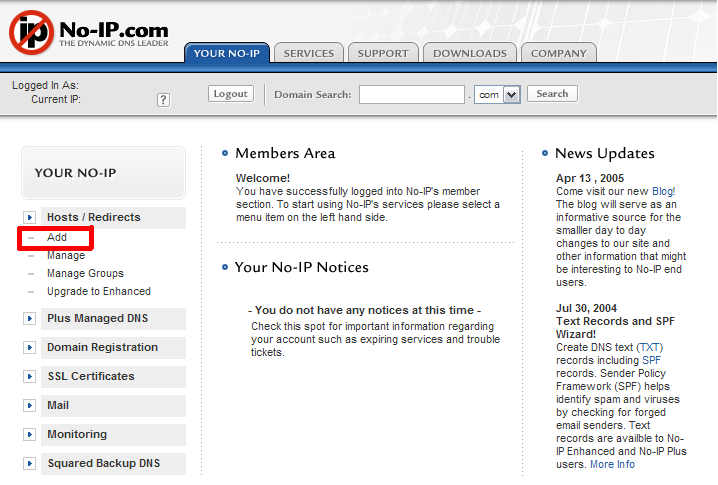Image resolution: width=718 pixels, height=485 pixels.
Task: Click the Mail section arrow icon
Action: (x=30, y=406)
